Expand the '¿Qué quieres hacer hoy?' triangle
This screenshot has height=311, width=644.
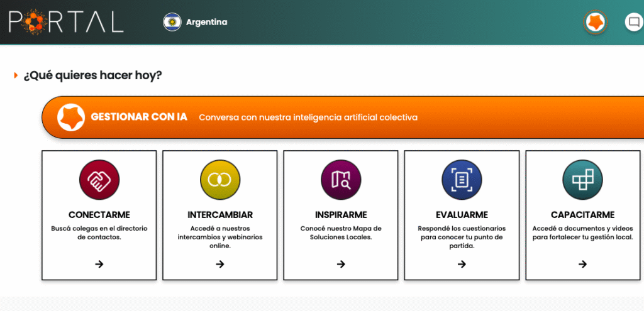(x=16, y=76)
